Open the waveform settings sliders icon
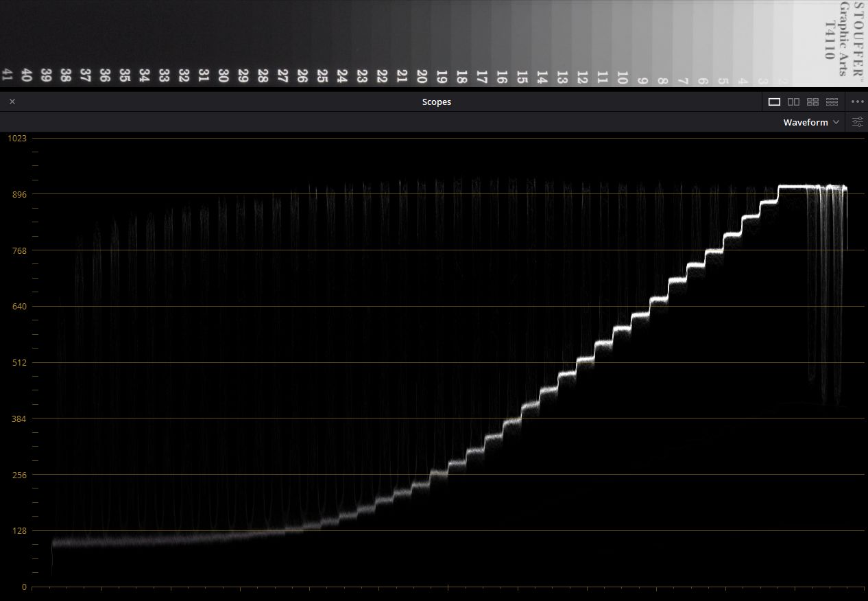Image resolution: width=868 pixels, height=601 pixels. click(x=857, y=122)
